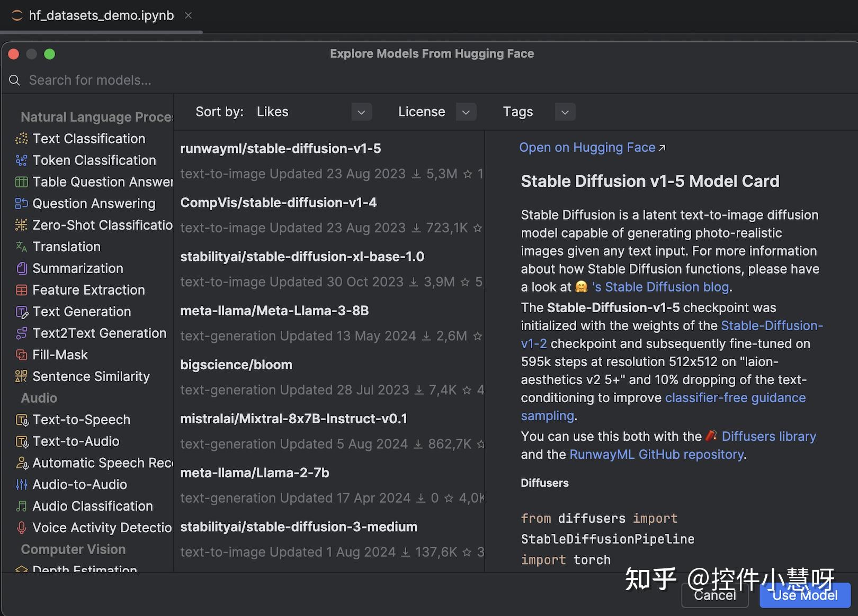Image resolution: width=858 pixels, height=616 pixels.
Task: Open the Translation category via its icon
Action: pos(21,247)
